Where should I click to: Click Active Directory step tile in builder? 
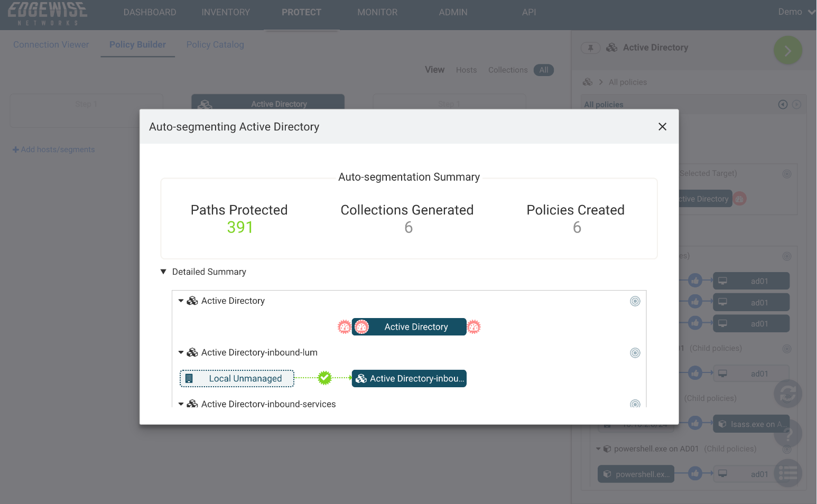point(268,102)
